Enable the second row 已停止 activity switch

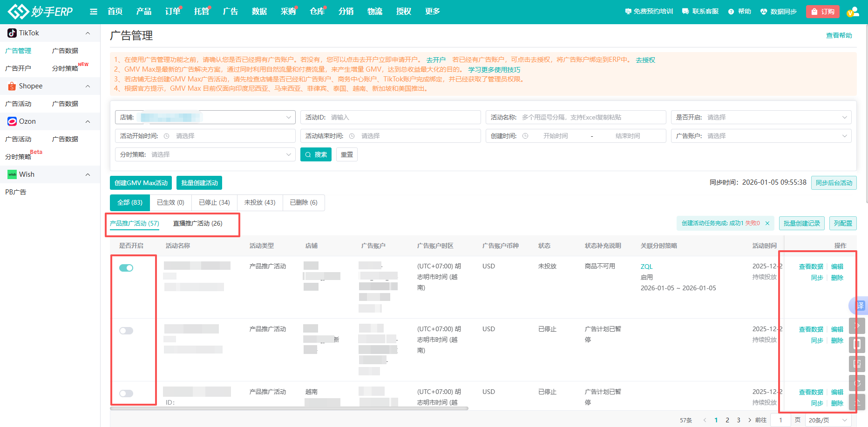[x=126, y=331]
